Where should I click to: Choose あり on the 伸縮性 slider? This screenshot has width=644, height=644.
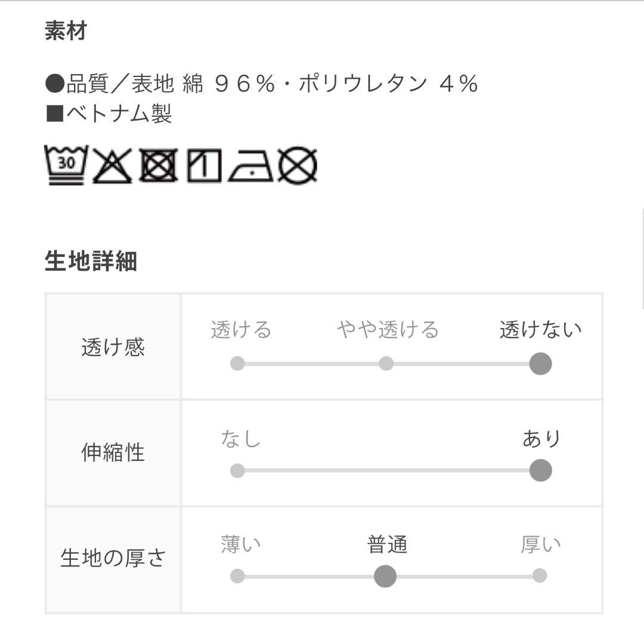coord(540,470)
